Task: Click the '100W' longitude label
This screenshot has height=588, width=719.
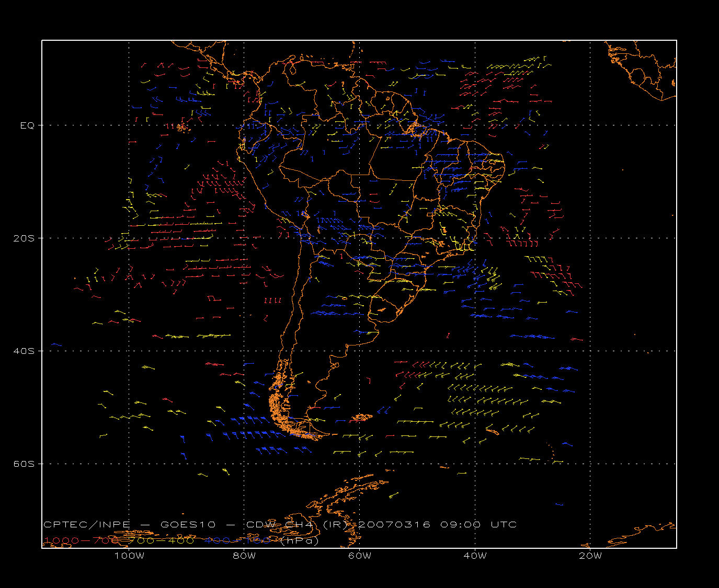Action: pos(129,556)
